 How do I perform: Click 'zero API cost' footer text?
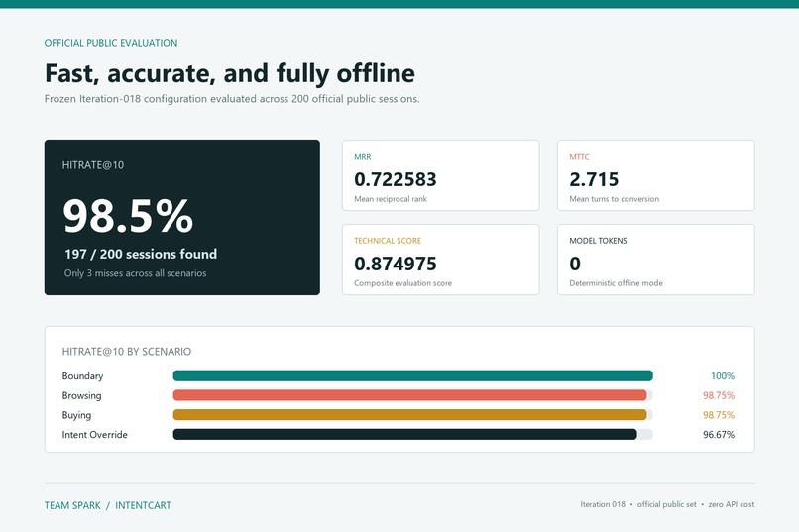[732, 504]
